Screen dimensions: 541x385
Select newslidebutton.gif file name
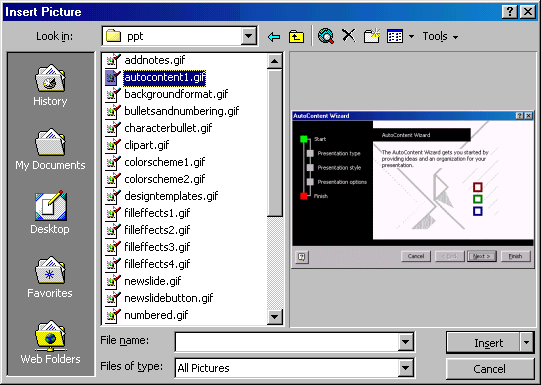tap(169, 298)
